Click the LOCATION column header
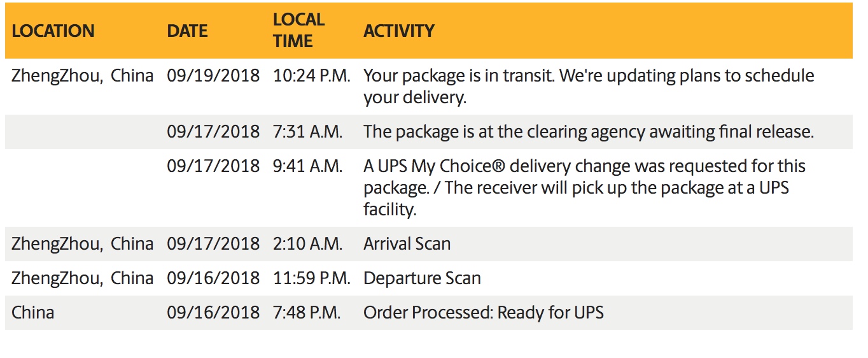The width and height of the screenshot is (868, 358). click(53, 31)
